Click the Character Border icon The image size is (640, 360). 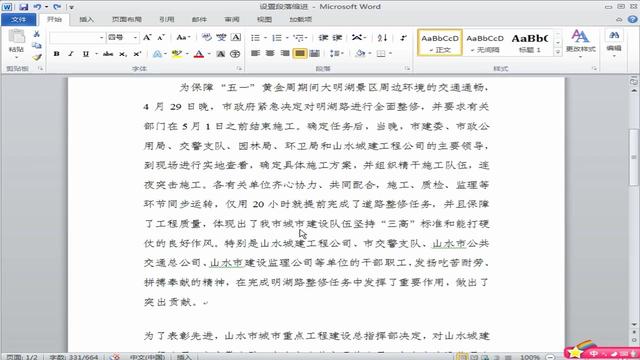236,38
